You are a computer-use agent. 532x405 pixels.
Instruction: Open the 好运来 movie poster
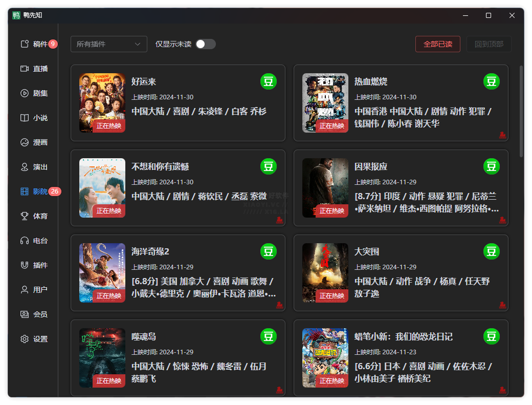coord(102,103)
